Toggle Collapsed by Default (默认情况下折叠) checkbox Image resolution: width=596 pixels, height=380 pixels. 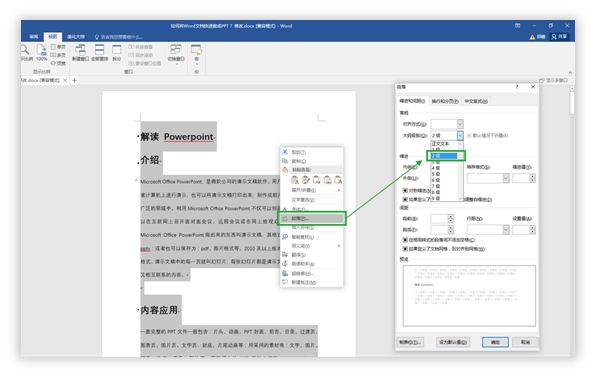(469, 135)
